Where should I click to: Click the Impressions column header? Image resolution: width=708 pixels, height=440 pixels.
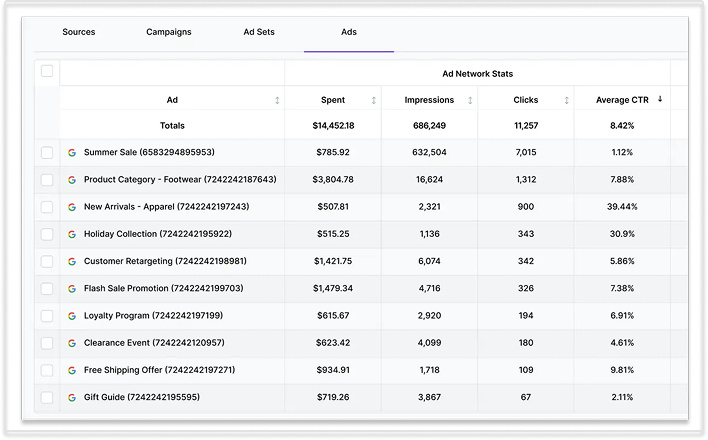click(x=429, y=100)
